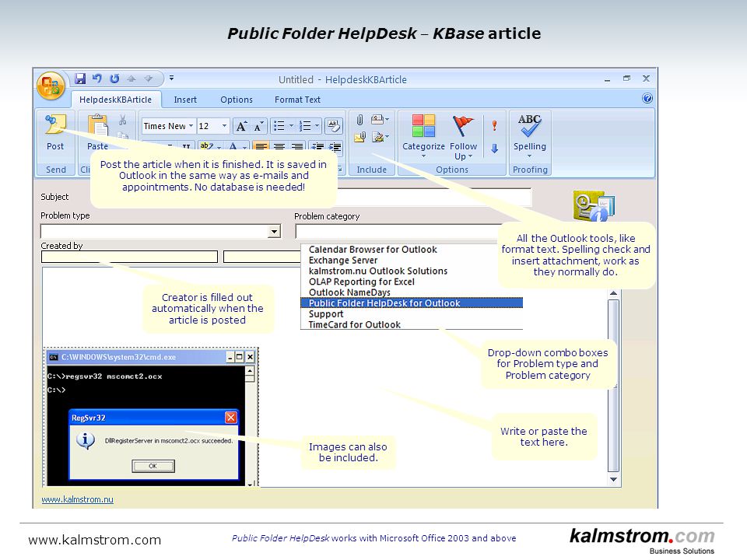Viewport: 747px width, 560px height.
Task: Redo via the quick access toolbar
Action: coord(114,79)
